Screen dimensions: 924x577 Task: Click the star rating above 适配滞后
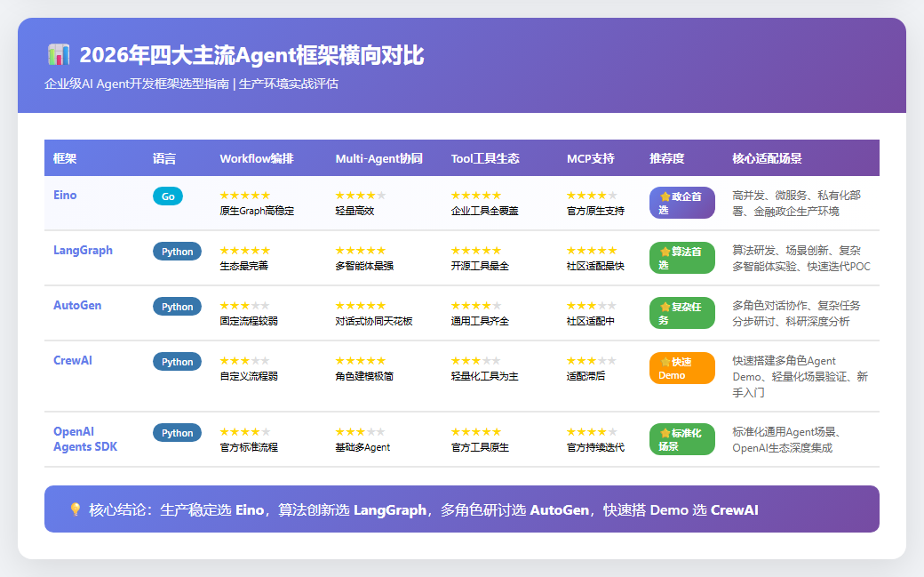593,360
